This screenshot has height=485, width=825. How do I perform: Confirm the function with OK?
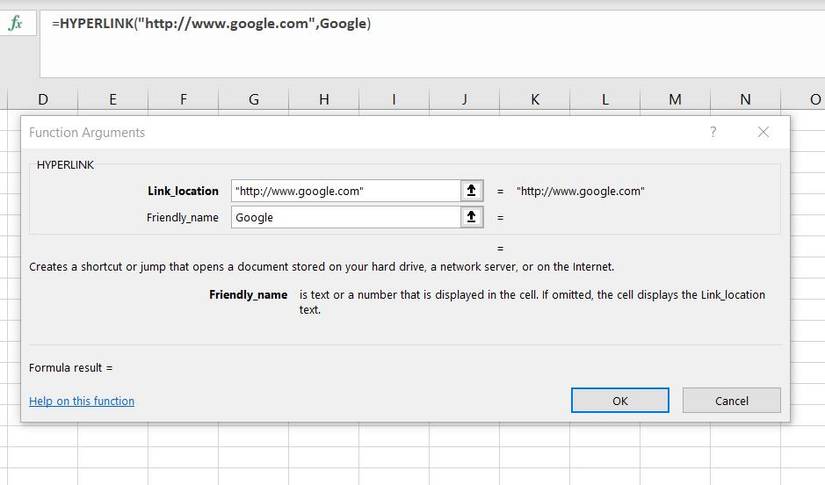point(620,401)
